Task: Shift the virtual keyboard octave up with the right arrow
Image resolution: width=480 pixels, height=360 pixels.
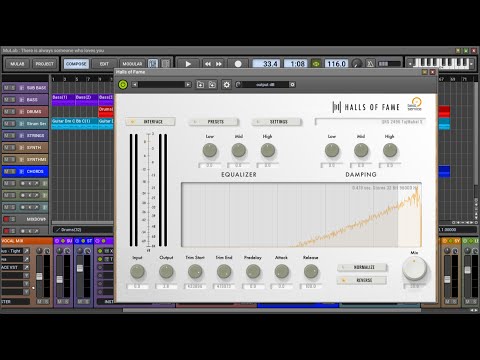Action: point(471,63)
